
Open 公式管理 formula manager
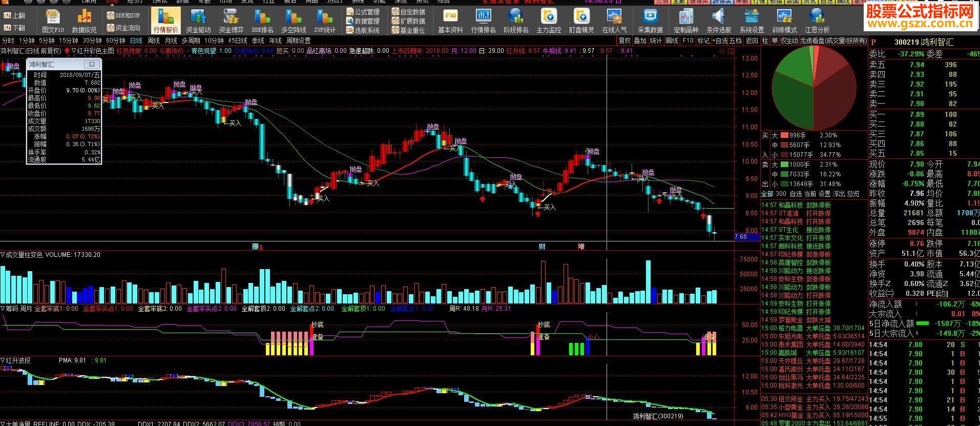[x=363, y=12]
